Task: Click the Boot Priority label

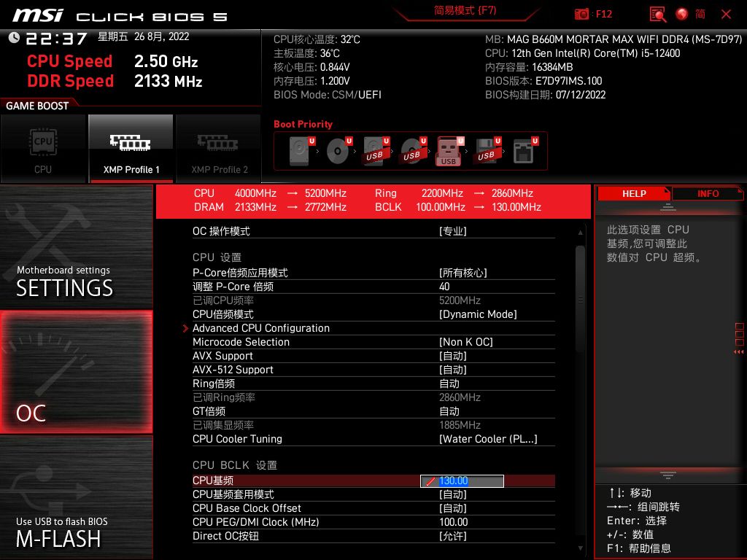Action: coord(303,124)
